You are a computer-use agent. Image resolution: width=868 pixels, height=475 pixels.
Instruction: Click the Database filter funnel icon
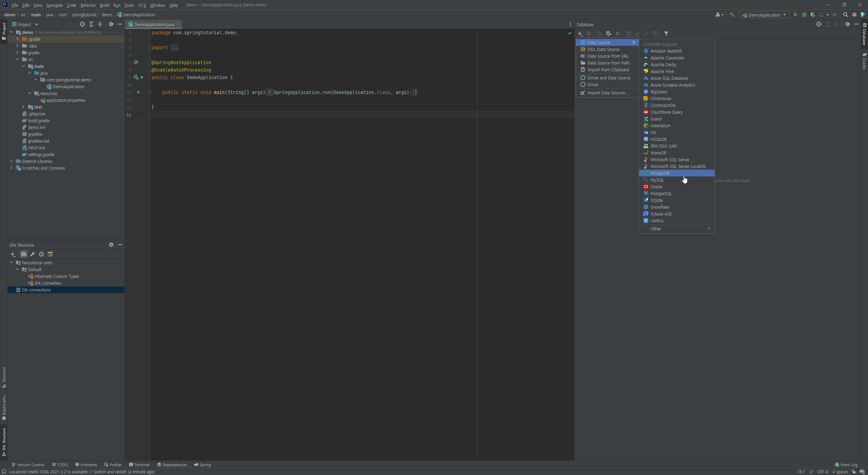[666, 34]
